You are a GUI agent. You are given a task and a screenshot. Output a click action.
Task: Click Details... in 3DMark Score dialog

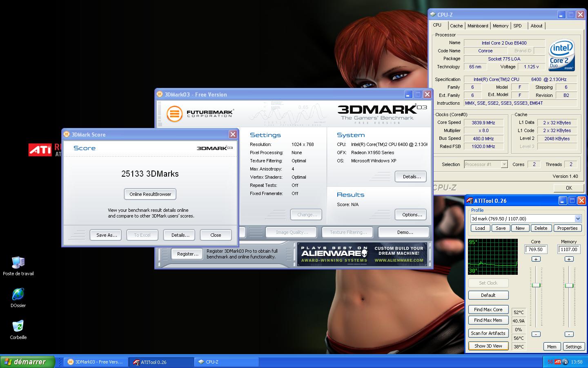point(180,235)
